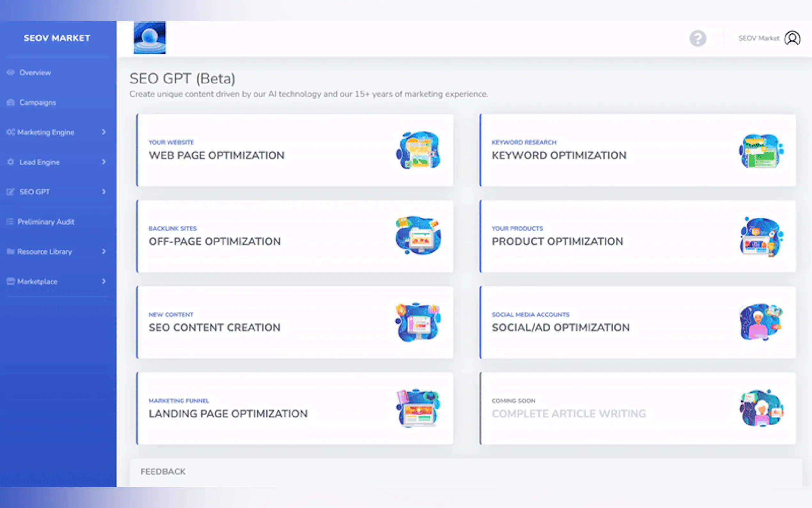The image size is (812, 508).
Task: Open the Feedback section at page bottom
Action: click(x=163, y=472)
